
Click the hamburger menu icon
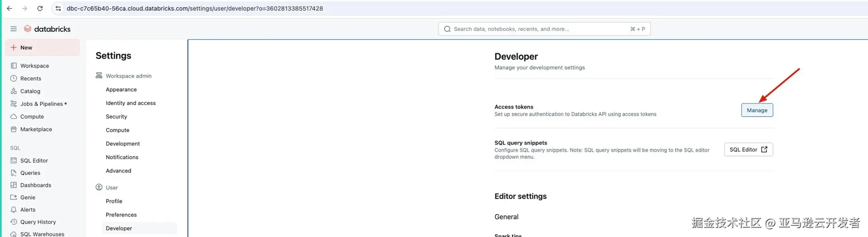14,29
